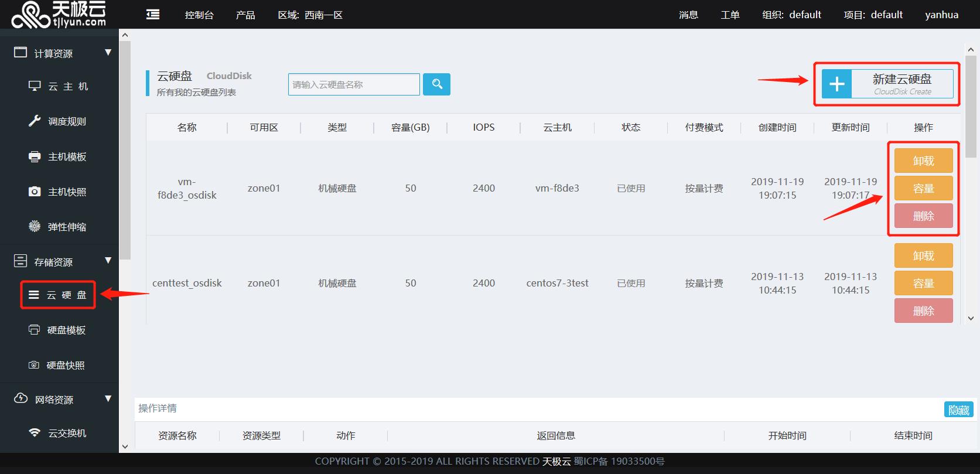This screenshot has height=474, width=980.
Task: Open the 项目: default selector
Action: click(x=873, y=15)
